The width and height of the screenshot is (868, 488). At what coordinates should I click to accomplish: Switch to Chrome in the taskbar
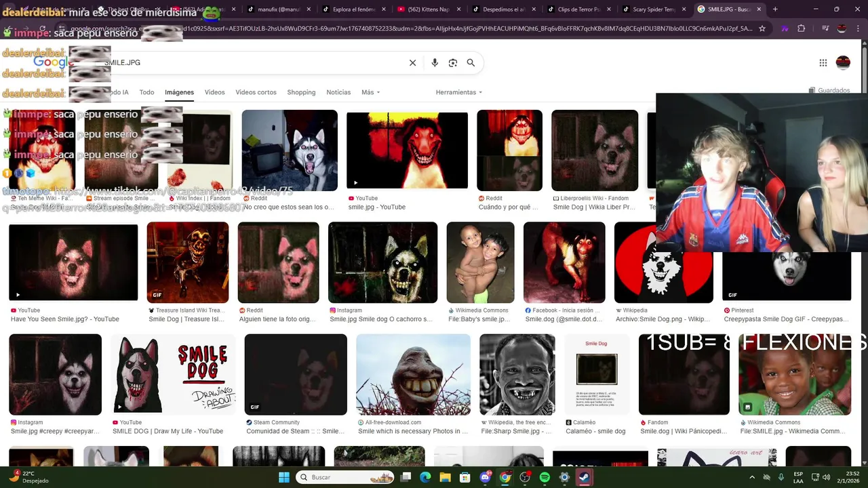pos(505,477)
